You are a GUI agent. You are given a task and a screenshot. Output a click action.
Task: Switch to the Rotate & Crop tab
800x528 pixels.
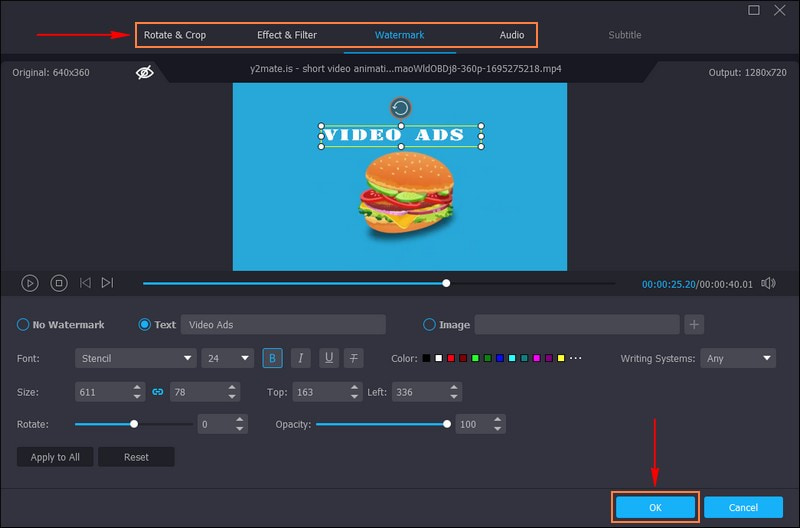coord(175,35)
